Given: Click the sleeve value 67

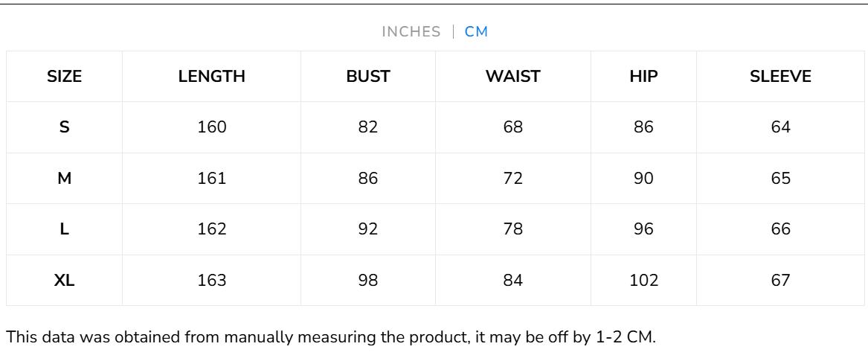Looking at the screenshot, I should (780, 281).
